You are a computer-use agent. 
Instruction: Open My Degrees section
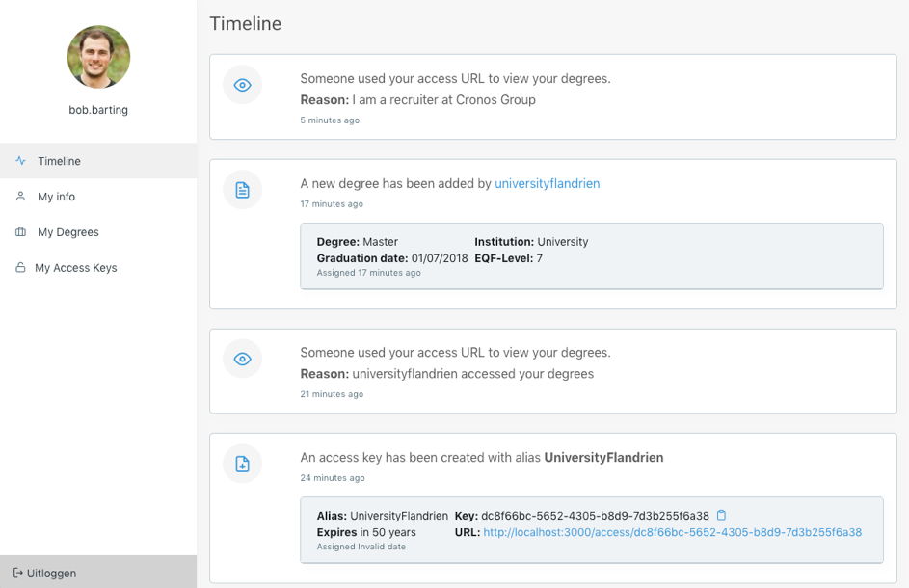[98, 232]
